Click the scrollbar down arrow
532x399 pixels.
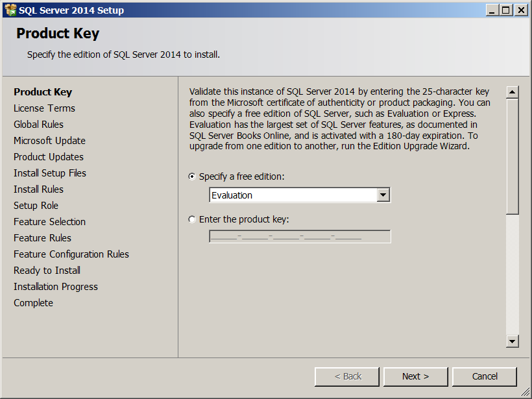(x=513, y=341)
